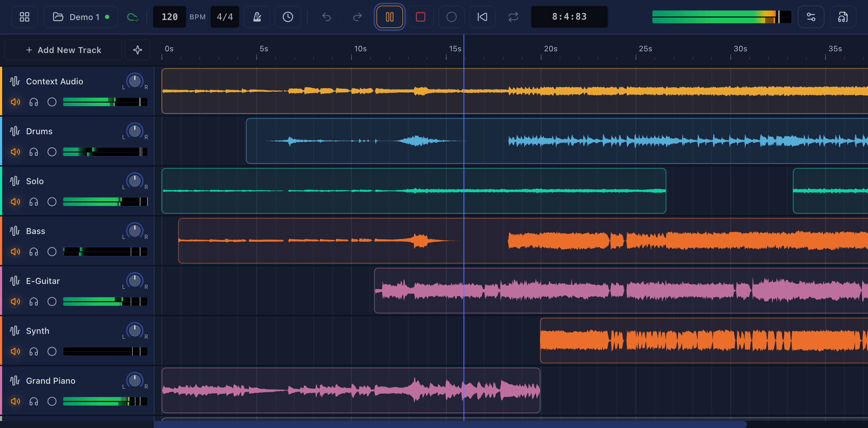The width and height of the screenshot is (868, 428).
Task: Undo the last action
Action: [326, 17]
